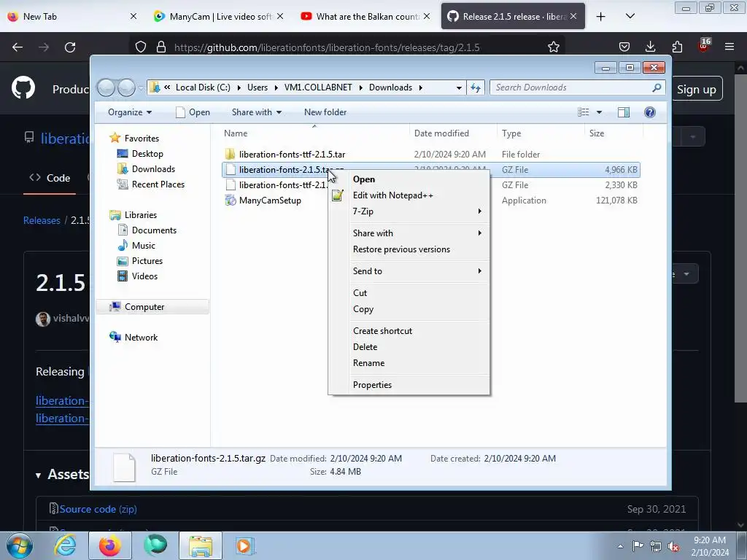Select the liberation-fonts-ttf-2.1.5.tar folder
Viewport: 747px width, 560px height.
coord(292,155)
